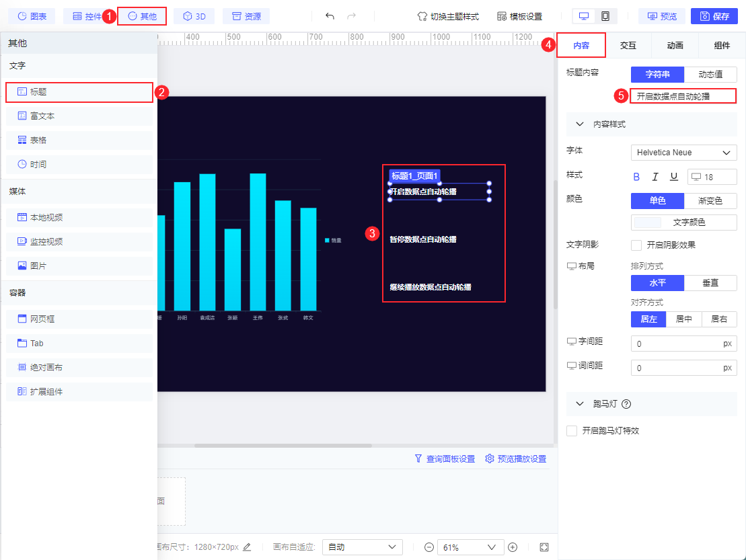The width and height of the screenshot is (746, 560).
Task: Set layout to 水平 horizontal
Action: click(x=657, y=283)
